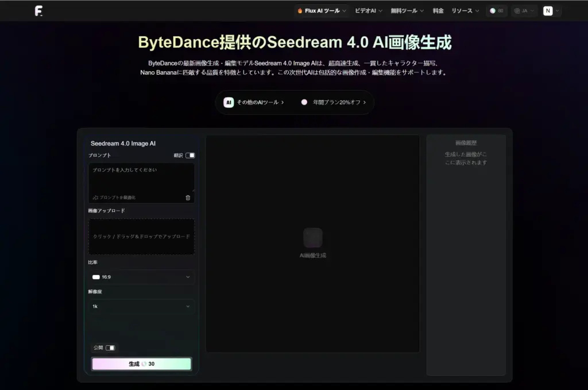Click the 画像履歴 heading
This screenshot has height=390, width=588.
pyautogui.click(x=466, y=143)
